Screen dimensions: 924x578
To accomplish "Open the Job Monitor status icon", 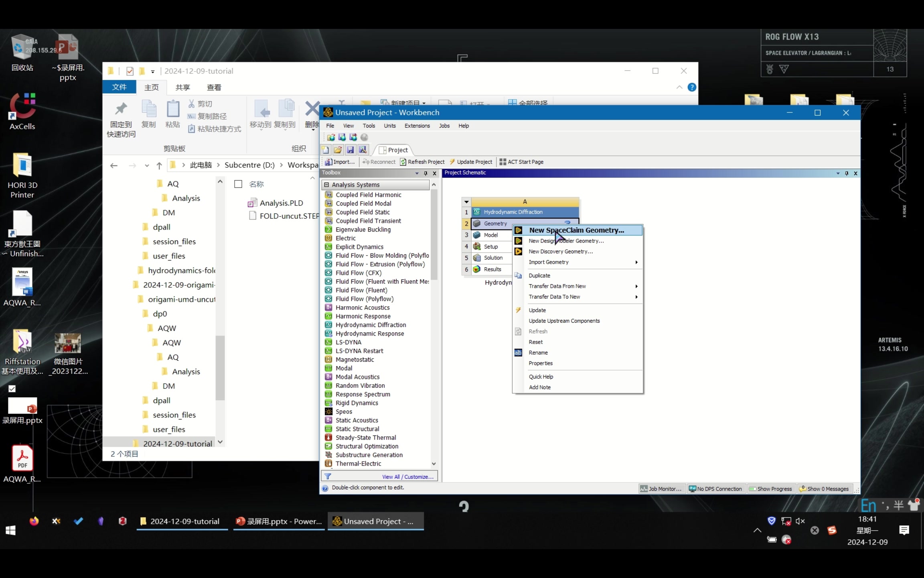I will (x=644, y=488).
